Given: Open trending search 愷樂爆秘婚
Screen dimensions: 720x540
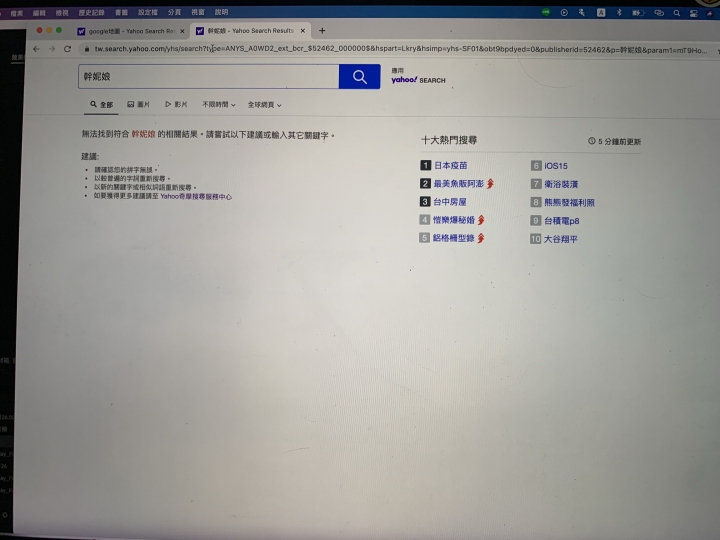Looking at the screenshot, I should [454, 220].
